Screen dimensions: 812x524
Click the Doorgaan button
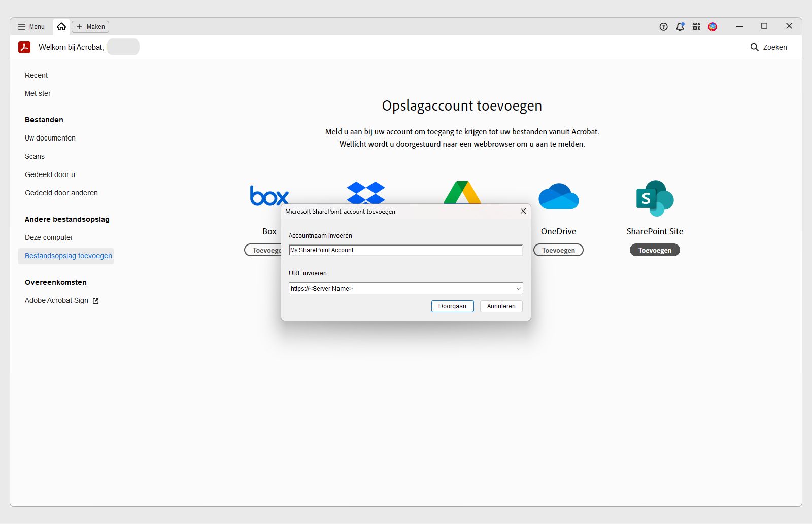point(452,306)
